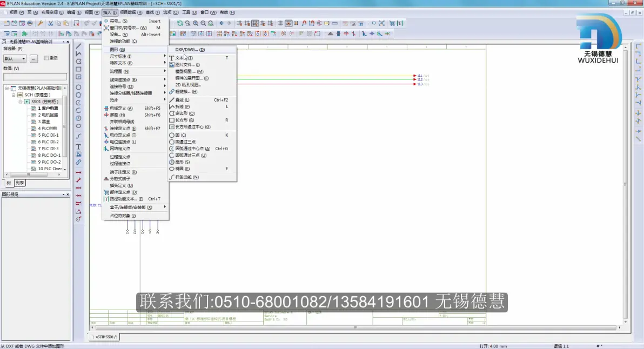Expand the 流程图 submenu
Viewport: 644px width, 349px height.
[x=136, y=71]
